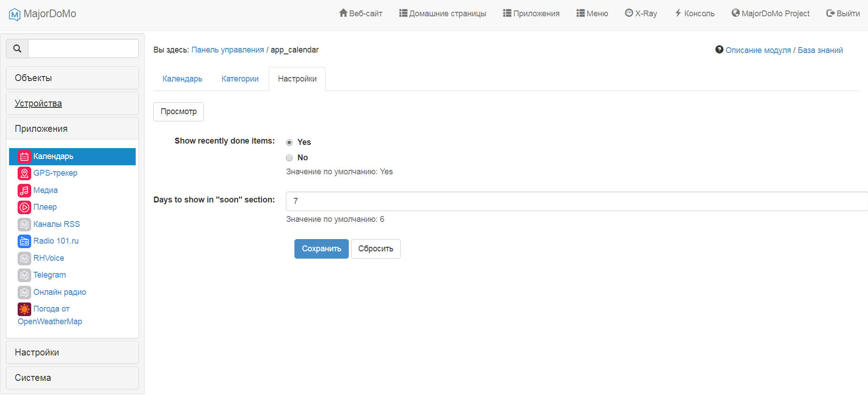Open Домашние страницы in top navigation
This screenshot has height=413, width=868.
443,14
